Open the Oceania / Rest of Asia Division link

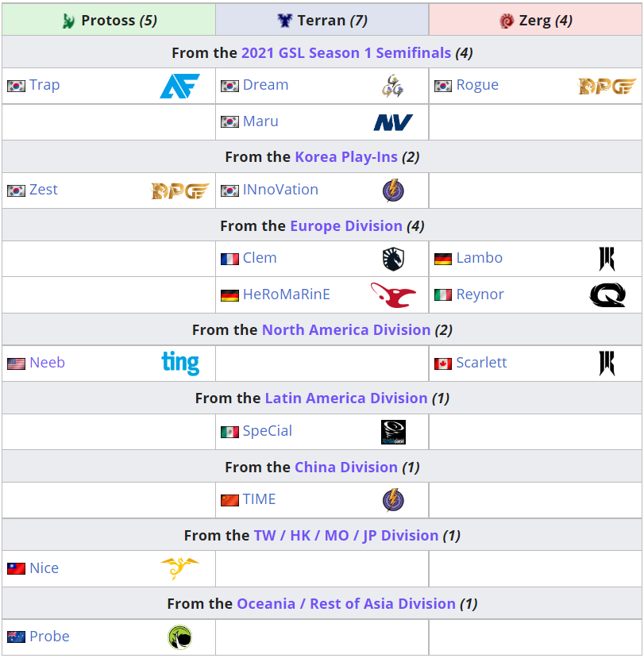(x=345, y=604)
